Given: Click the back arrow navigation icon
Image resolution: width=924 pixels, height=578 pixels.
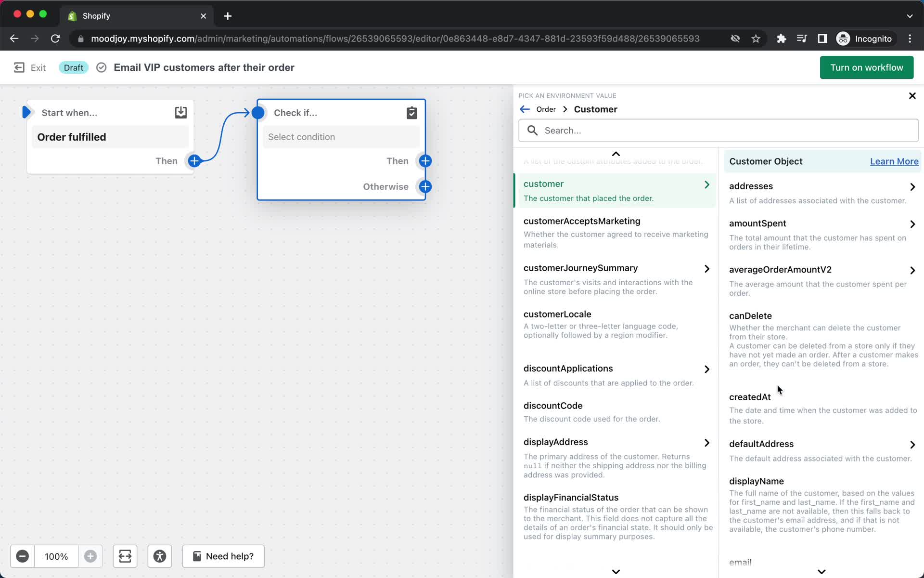Looking at the screenshot, I should click(x=525, y=109).
